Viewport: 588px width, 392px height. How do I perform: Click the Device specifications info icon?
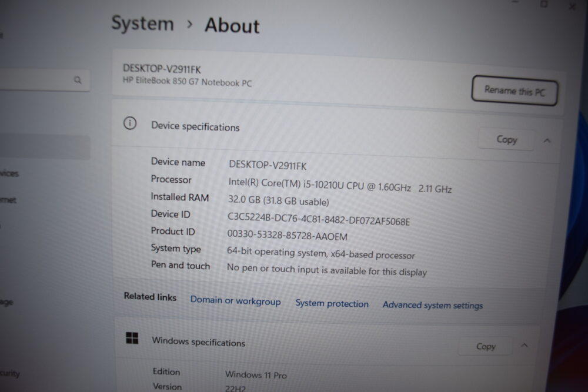130,123
